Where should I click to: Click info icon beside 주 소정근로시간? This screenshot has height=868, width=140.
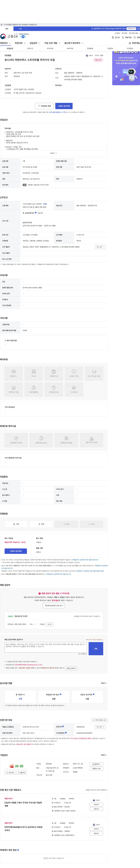point(36,213)
